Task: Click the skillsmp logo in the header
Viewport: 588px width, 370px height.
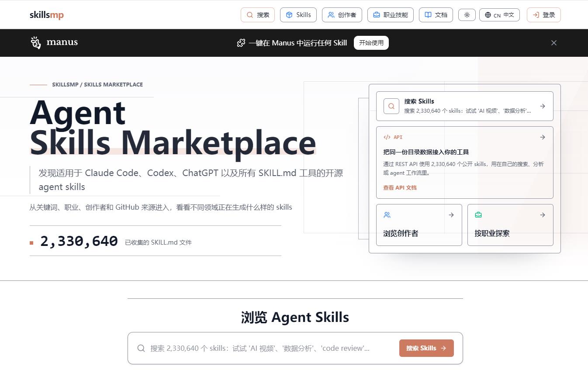Action: 47,15
